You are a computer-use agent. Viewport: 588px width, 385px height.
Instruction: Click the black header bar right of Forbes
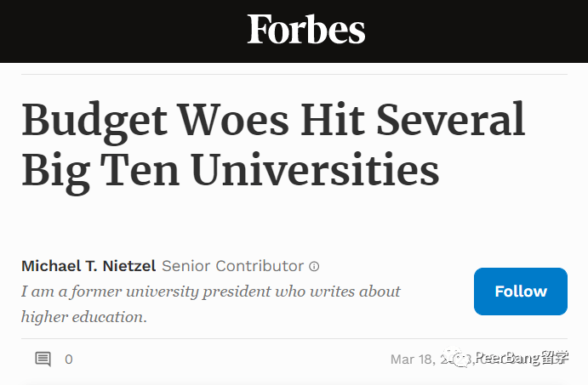coord(477,31)
